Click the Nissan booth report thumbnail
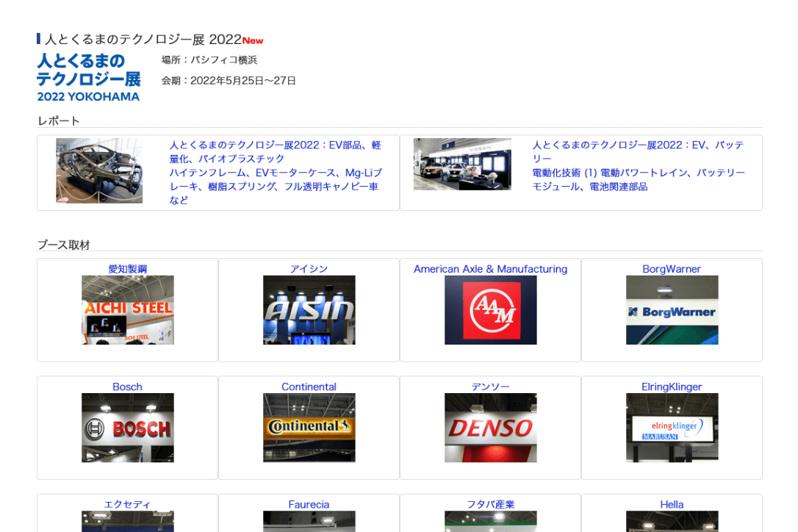 tap(462, 164)
